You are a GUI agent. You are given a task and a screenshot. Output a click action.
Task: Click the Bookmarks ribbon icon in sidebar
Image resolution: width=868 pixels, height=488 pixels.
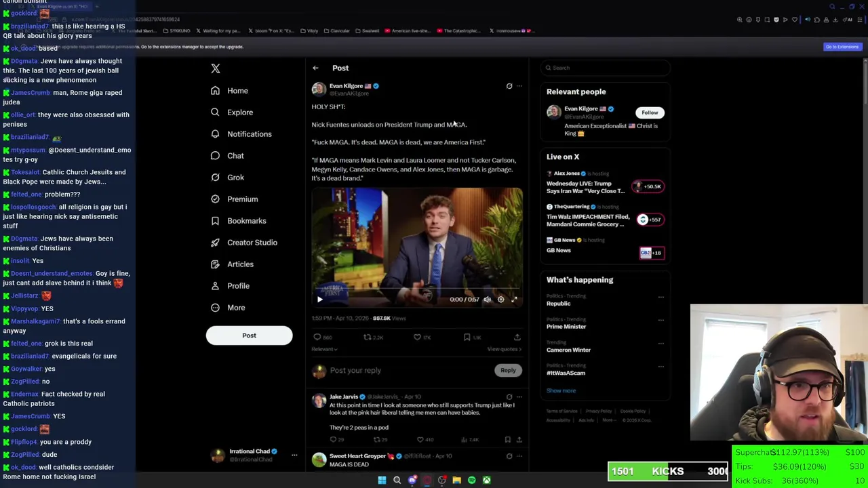click(215, 221)
